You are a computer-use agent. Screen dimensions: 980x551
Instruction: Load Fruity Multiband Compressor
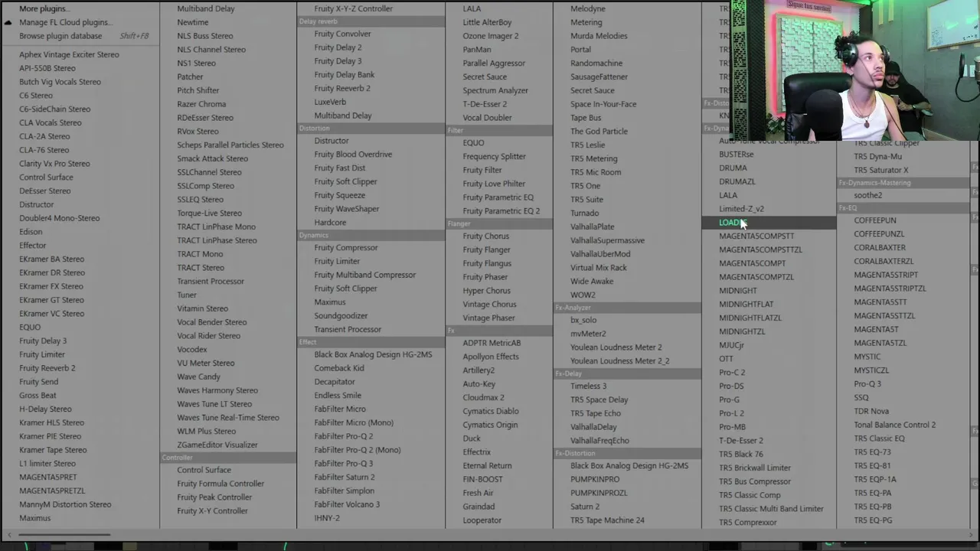[x=365, y=275]
